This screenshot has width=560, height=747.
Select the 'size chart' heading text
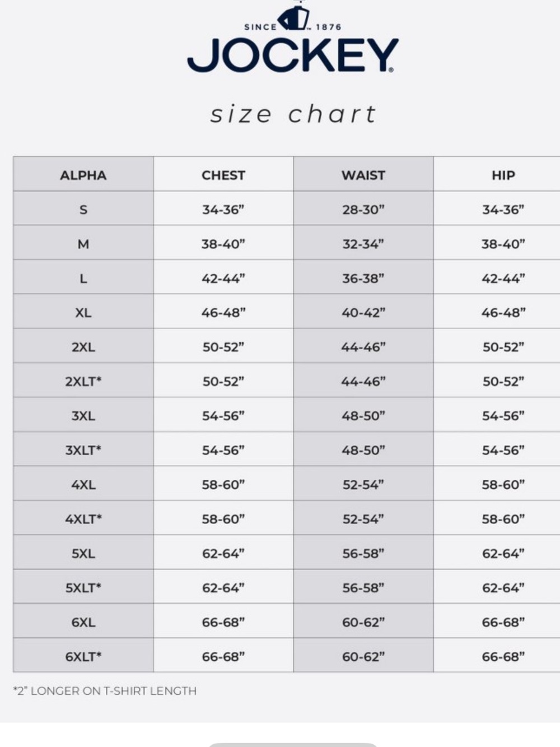pos(293,114)
